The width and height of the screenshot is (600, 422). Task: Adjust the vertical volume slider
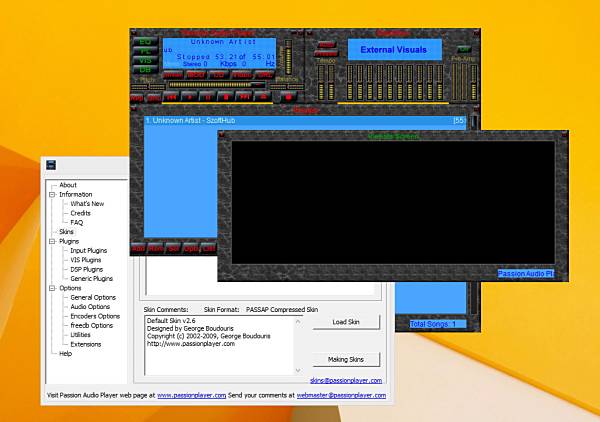pyautogui.click(x=286, y=58)
